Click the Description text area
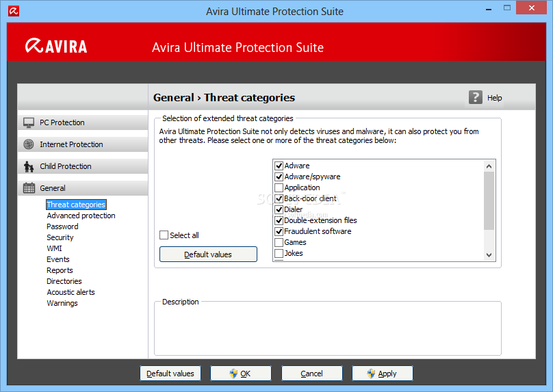The height and width of the screenshot is (392, 553). click(x=328, y=330)
